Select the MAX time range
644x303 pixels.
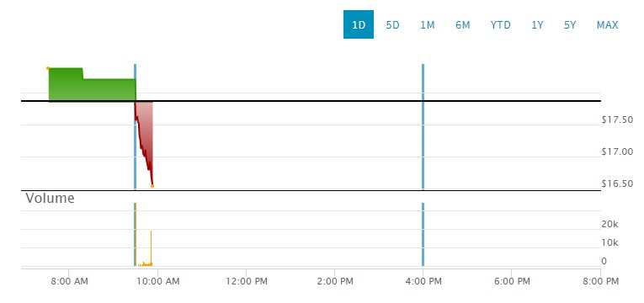click(607, 25)
